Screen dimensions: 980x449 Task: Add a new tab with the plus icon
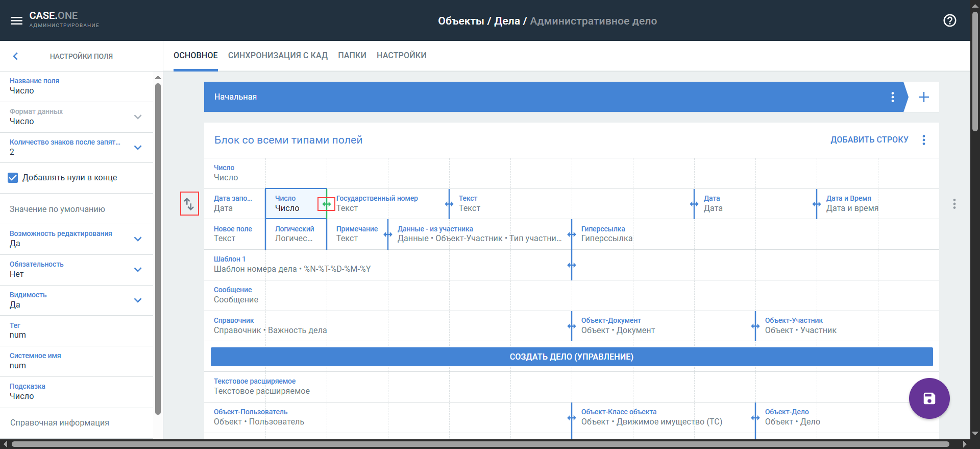click(923, 97)
